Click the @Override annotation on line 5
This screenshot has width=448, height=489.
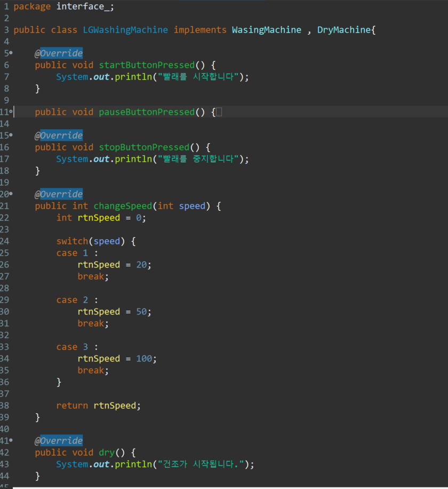59,53
